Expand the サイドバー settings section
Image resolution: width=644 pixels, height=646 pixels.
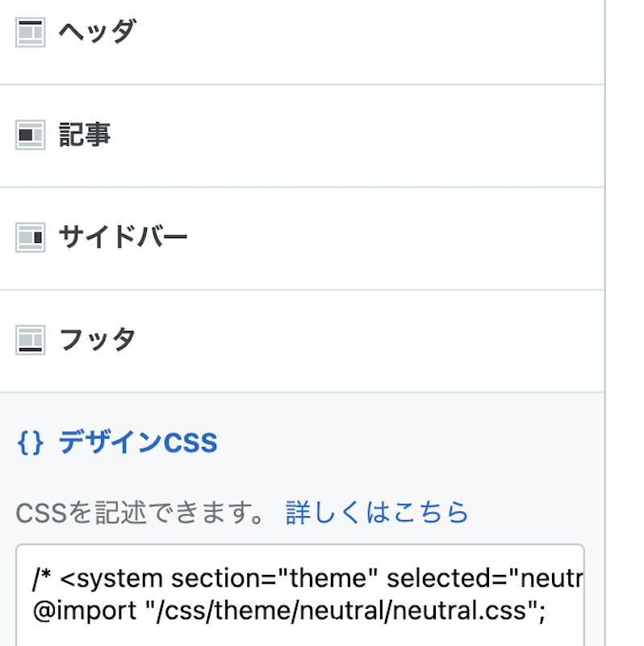(121, 237)
